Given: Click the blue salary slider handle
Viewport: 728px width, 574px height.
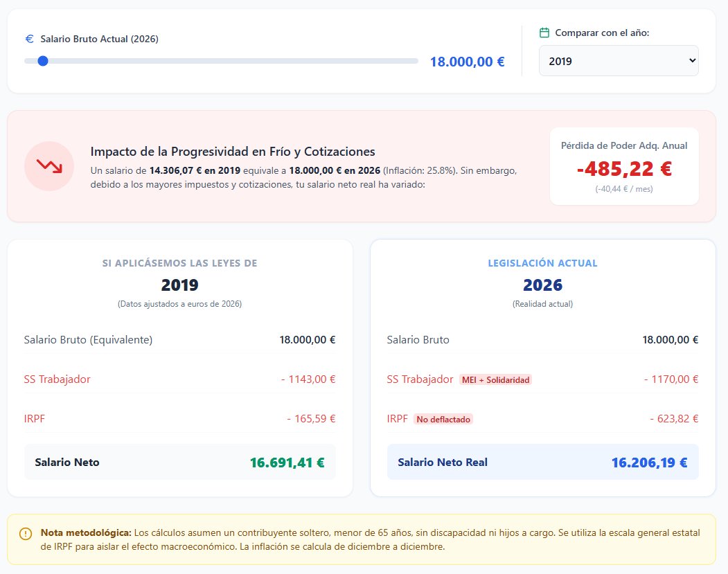Looking at the screenshot, I should click(x=43, y=61).
